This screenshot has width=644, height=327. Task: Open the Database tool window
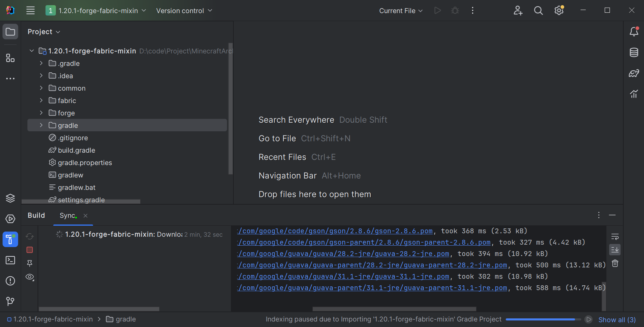(634, 52)
